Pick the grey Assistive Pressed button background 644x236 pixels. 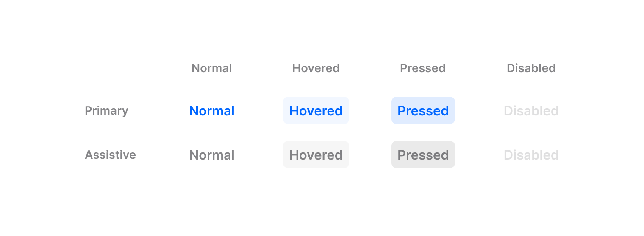point(423,155)
